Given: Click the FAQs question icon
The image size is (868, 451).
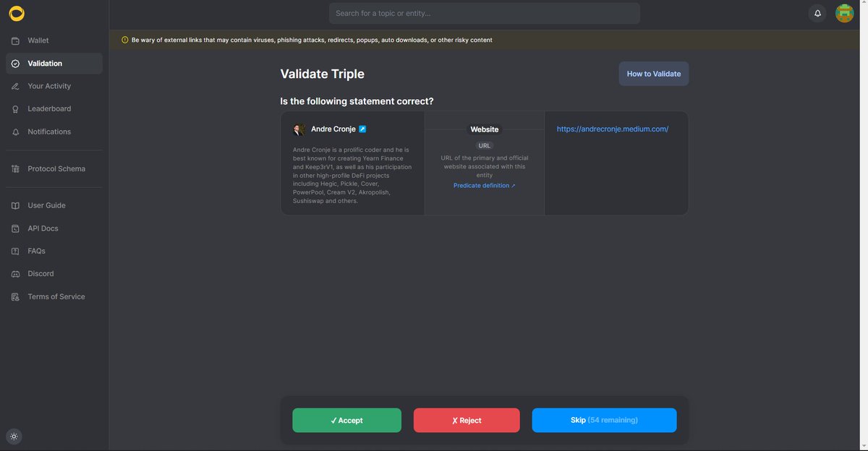Looking at the screenshot, I should point(15,252).
